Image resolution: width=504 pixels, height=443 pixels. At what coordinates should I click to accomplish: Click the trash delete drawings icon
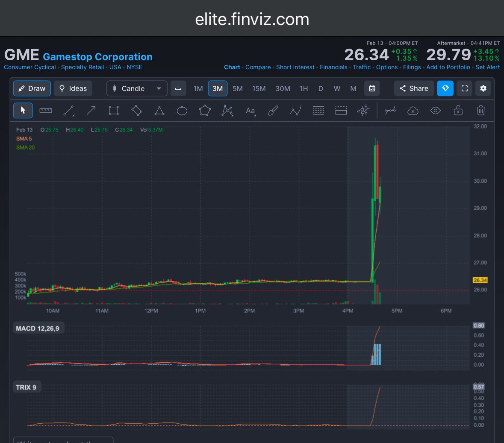480,111
